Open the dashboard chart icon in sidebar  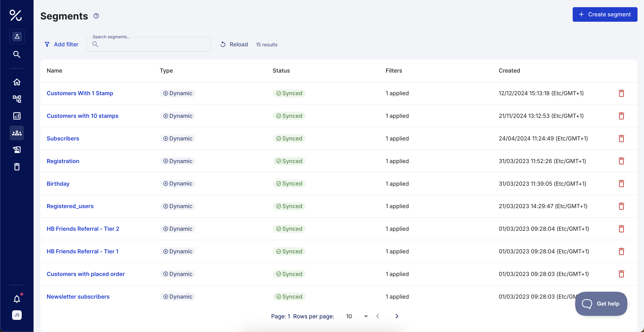[17, 116]
